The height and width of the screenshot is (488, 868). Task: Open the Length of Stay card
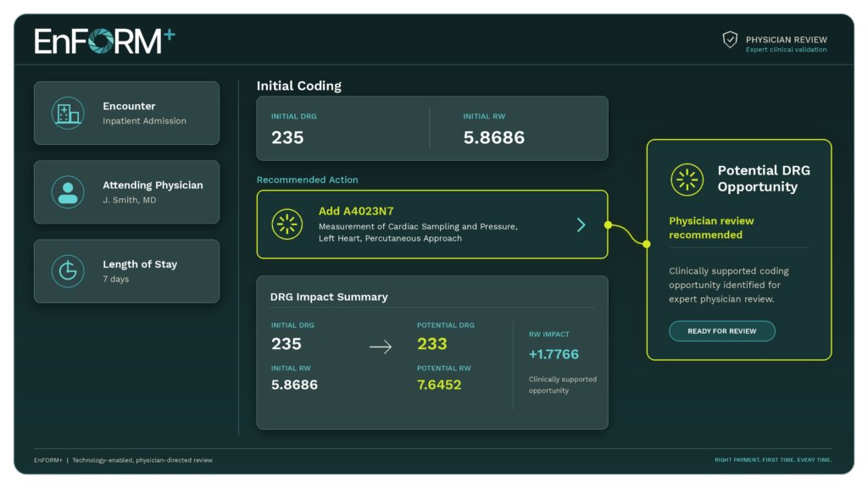(x=127, y=271)
